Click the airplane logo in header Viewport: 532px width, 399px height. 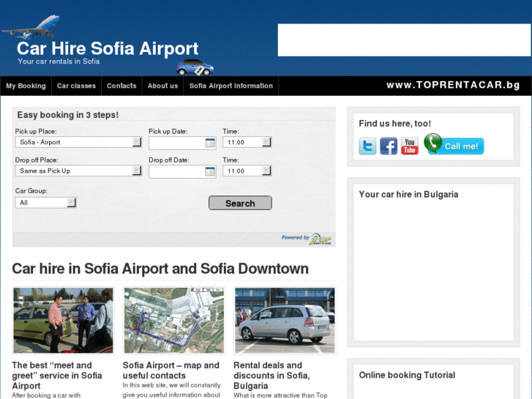click(x=31, y=27)
